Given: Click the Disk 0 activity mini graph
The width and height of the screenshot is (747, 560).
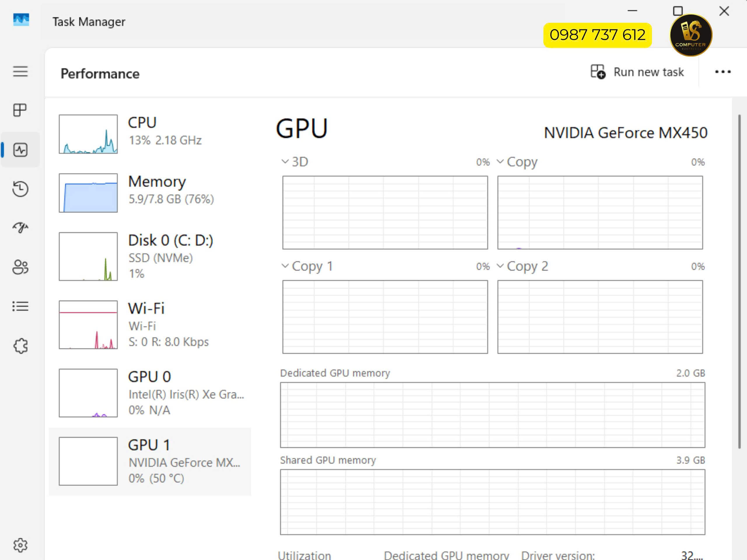Looking at the screenshot, I should [88, 256].
